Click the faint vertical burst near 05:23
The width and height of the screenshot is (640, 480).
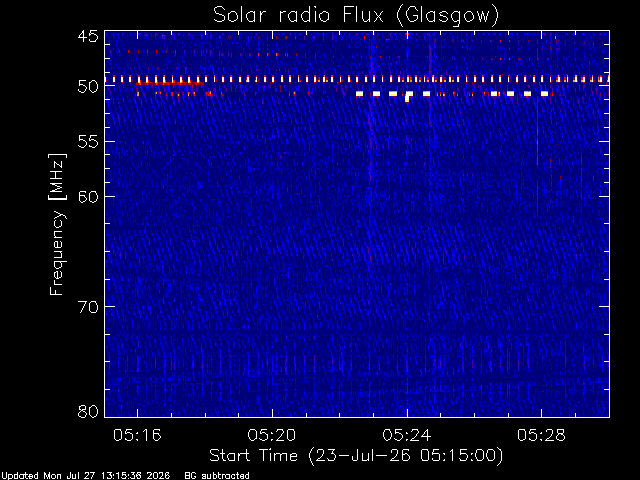(371, 114)
